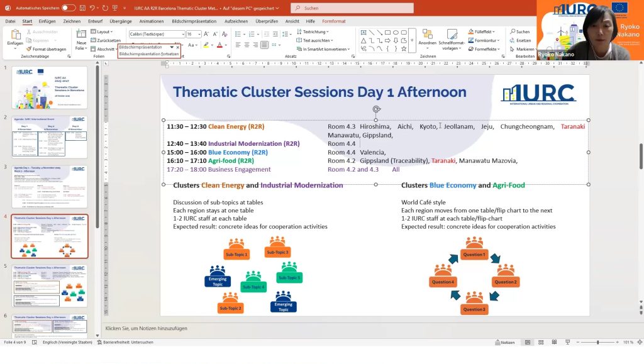Click the Undo arrow icon
The height and width of the screenshot is (364, 644).
pos(92,8)
